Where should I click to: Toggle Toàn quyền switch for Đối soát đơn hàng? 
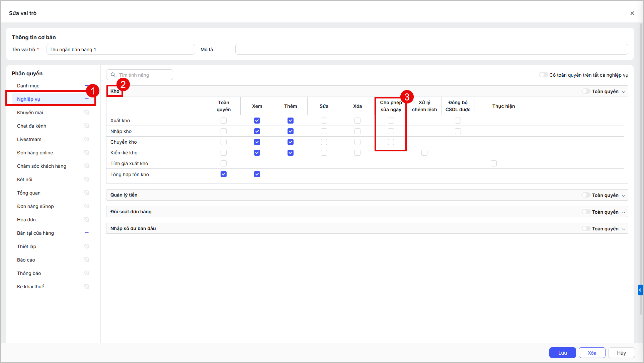click(x=586, y=212)
